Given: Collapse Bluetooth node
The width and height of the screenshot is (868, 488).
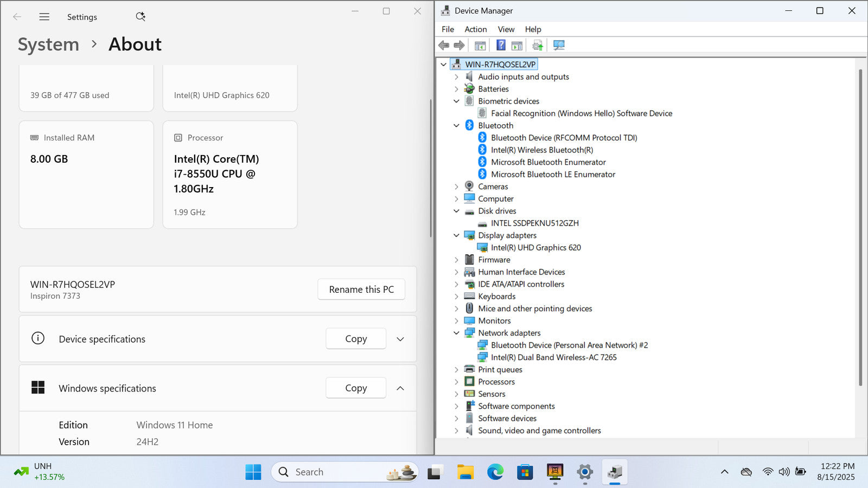Looking at the screenshot, I should tap(456, 125).
